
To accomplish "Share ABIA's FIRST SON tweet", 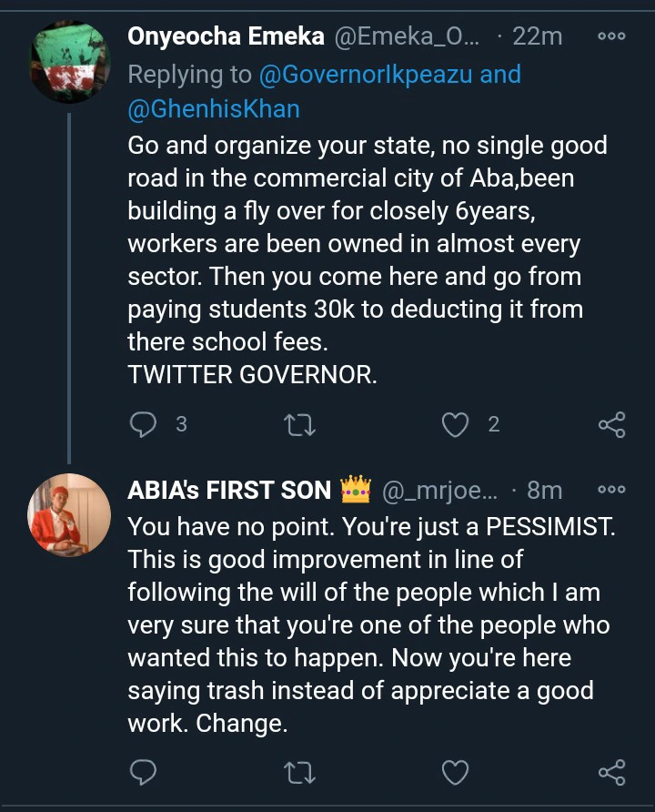I will pos(611,773).
